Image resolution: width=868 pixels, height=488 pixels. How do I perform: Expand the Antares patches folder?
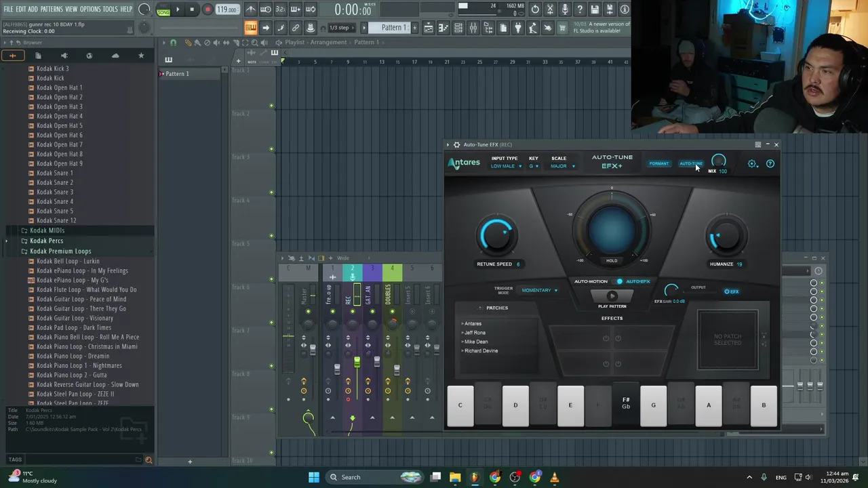472,324
